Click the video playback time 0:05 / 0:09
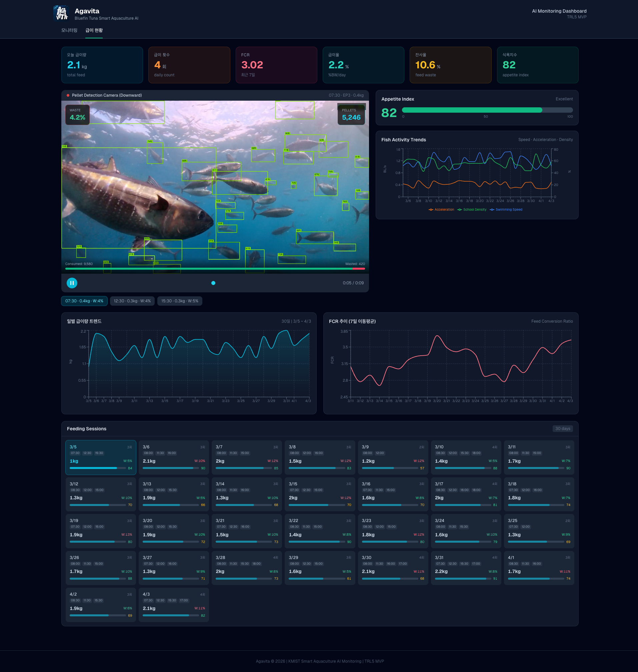 pos(353,283)
